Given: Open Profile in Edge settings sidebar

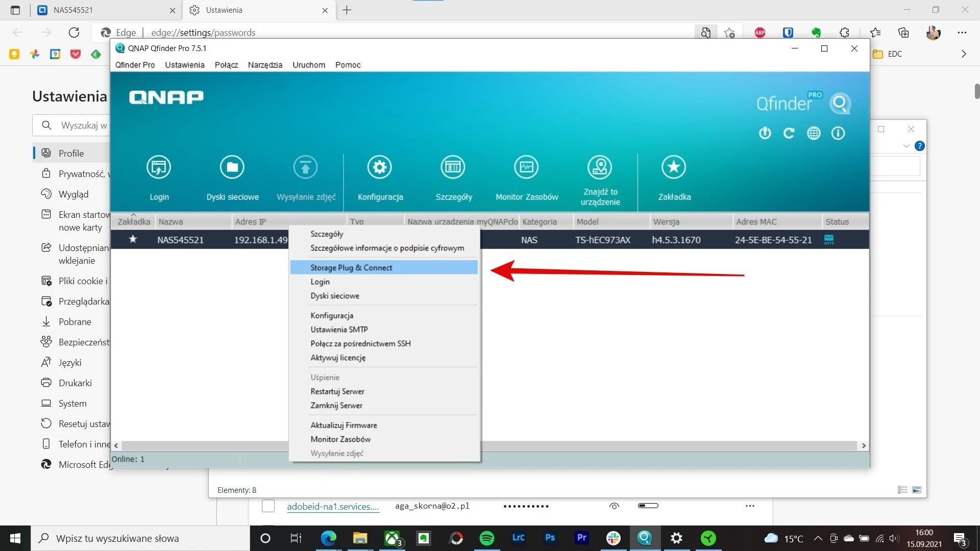Looking at the screenshot, I should [71, 153].
